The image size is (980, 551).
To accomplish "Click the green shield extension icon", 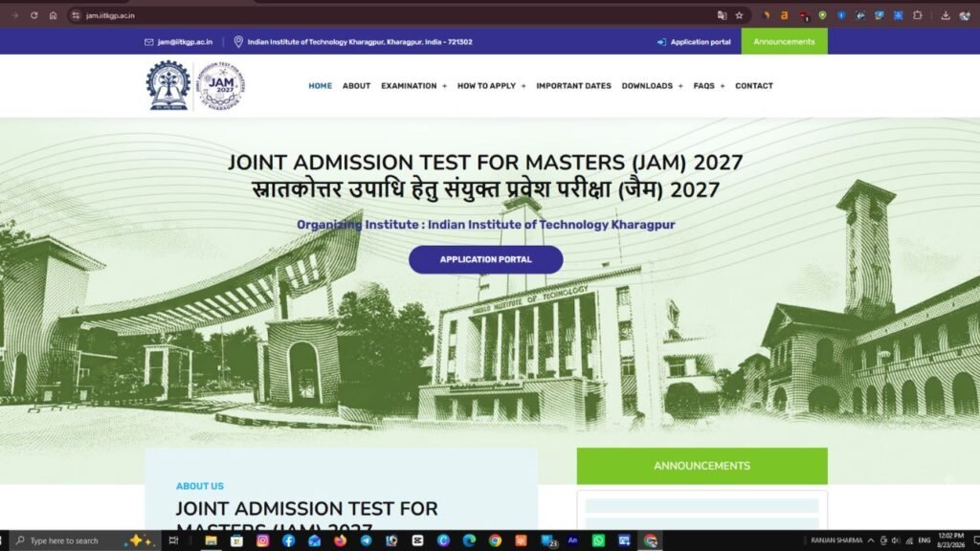I will point(822,15).
